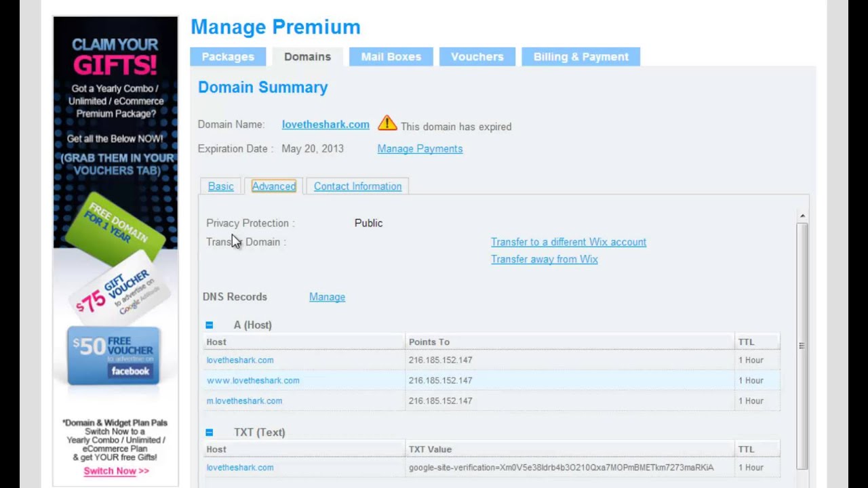Open the Contact Information sub-tab
The width and height of the screenshot is (868, 488).
coord(357,186)
